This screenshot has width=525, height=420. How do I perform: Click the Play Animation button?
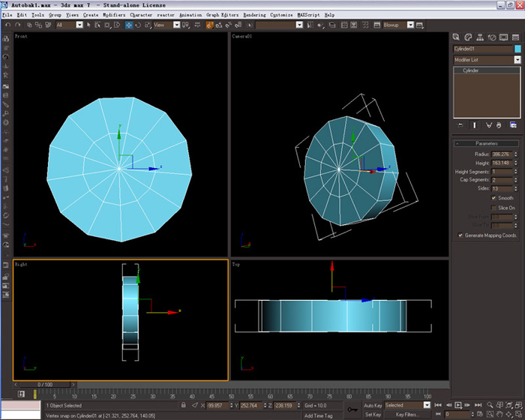tap(458, 405)
